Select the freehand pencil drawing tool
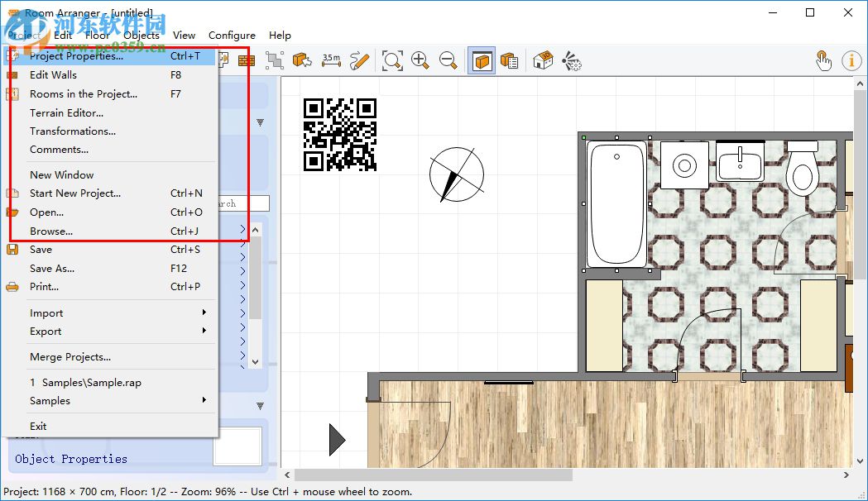The image size is (868, 501). [359, 60]
